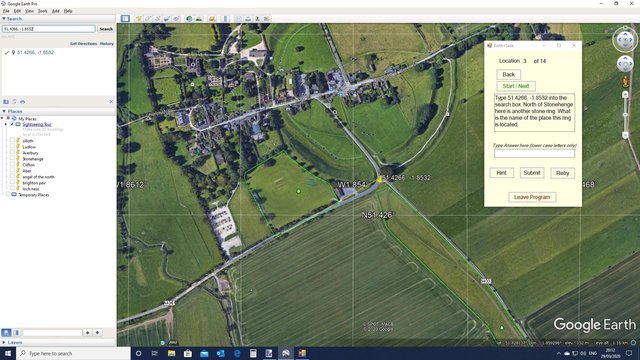This screenshot has height=360, width=640.
Task: Open the Help menu
Action: (68, 11)
